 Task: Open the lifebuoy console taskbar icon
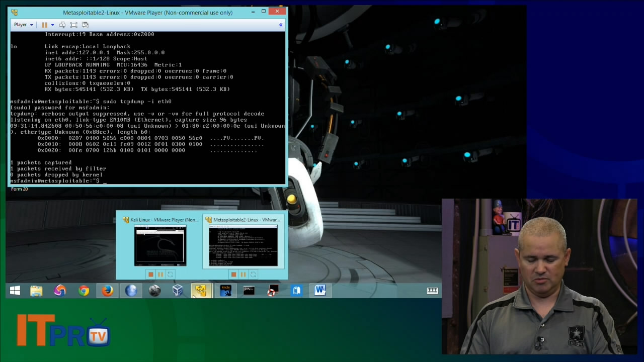(273, 291)
